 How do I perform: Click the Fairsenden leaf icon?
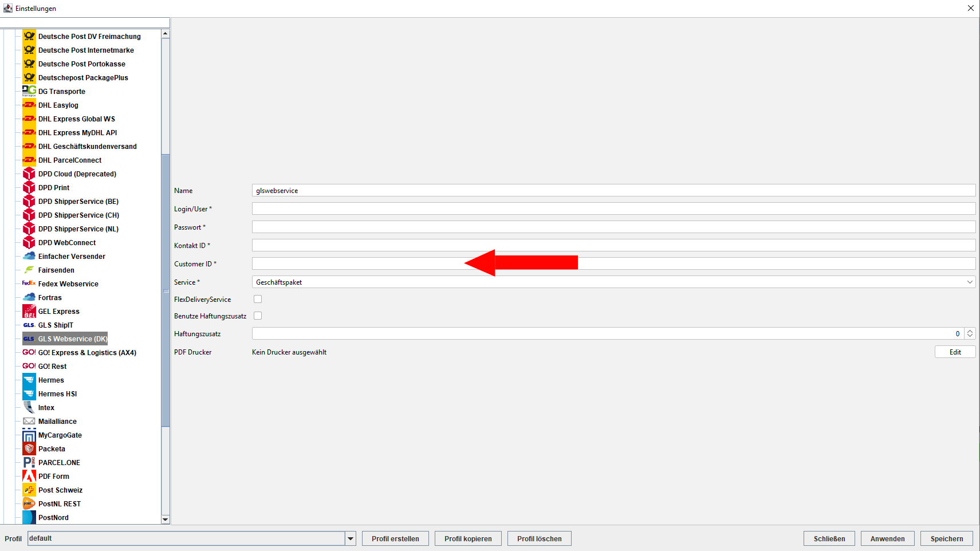(29, 270)
